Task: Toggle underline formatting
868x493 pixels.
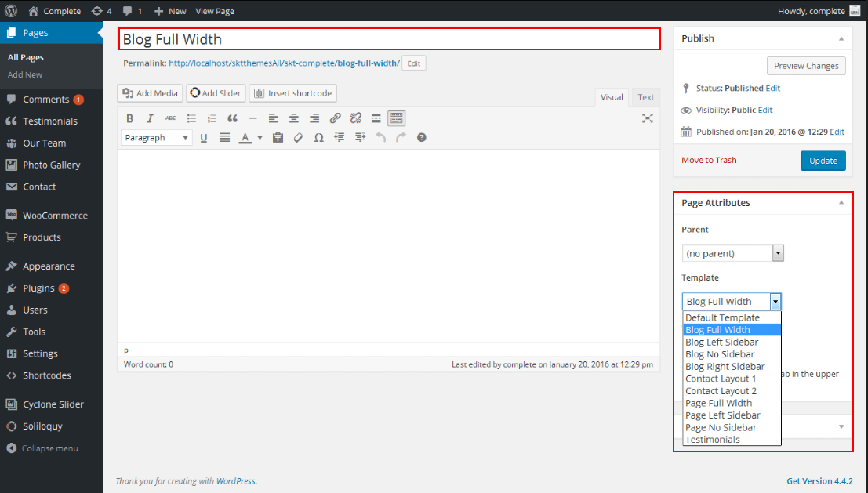Action: click(204, 138)
